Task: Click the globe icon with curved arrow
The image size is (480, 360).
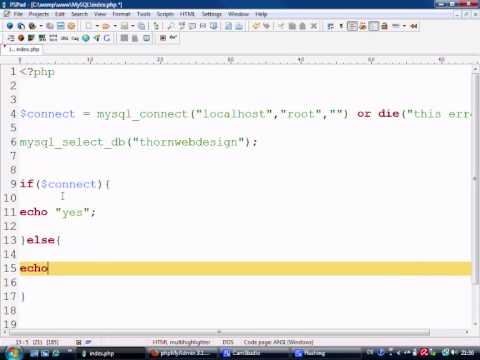Action: tap(21, 26)
